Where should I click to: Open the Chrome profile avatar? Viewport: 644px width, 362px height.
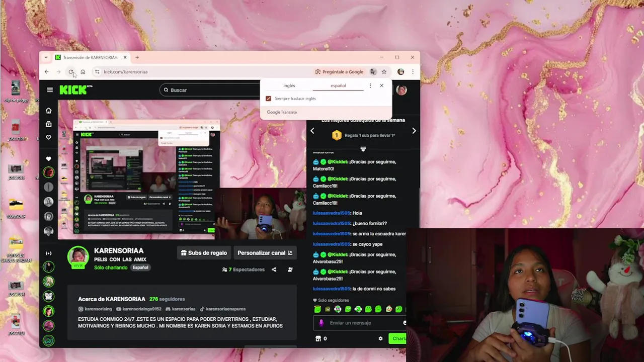(401, 72)
